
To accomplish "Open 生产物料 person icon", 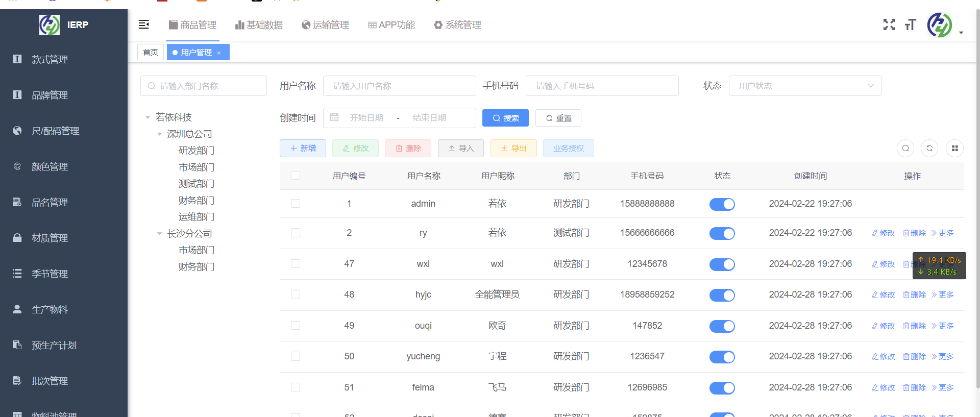I will point(17,309).
